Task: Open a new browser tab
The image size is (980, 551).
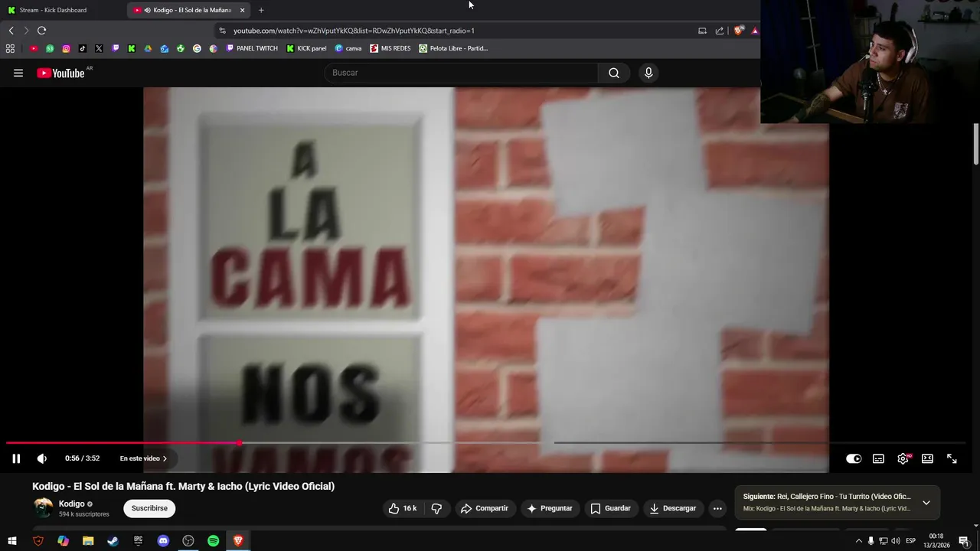Action: [261, 10]
